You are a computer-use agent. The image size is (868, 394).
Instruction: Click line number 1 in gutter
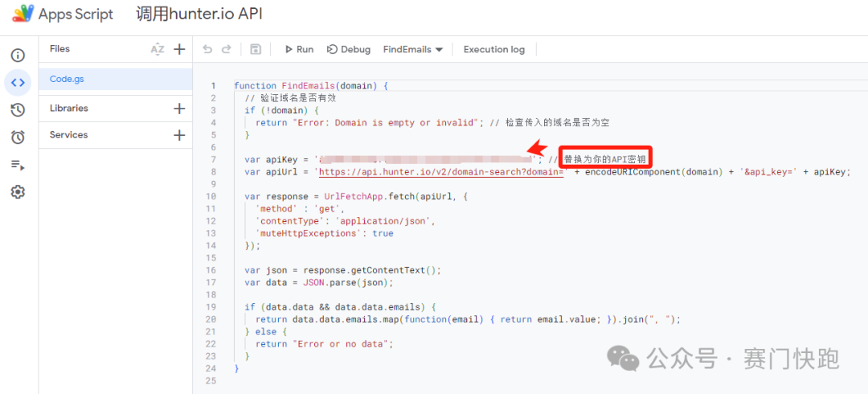coord(213,86)
